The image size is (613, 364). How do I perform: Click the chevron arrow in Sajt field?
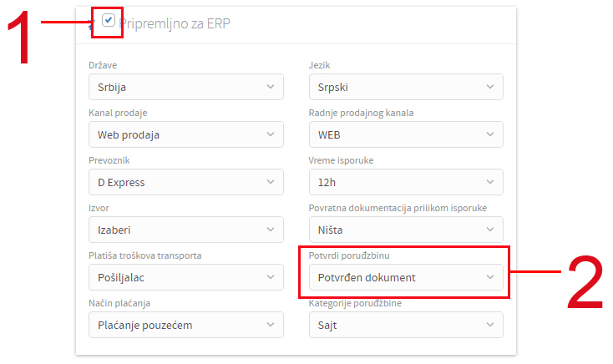tap(490, 325)
